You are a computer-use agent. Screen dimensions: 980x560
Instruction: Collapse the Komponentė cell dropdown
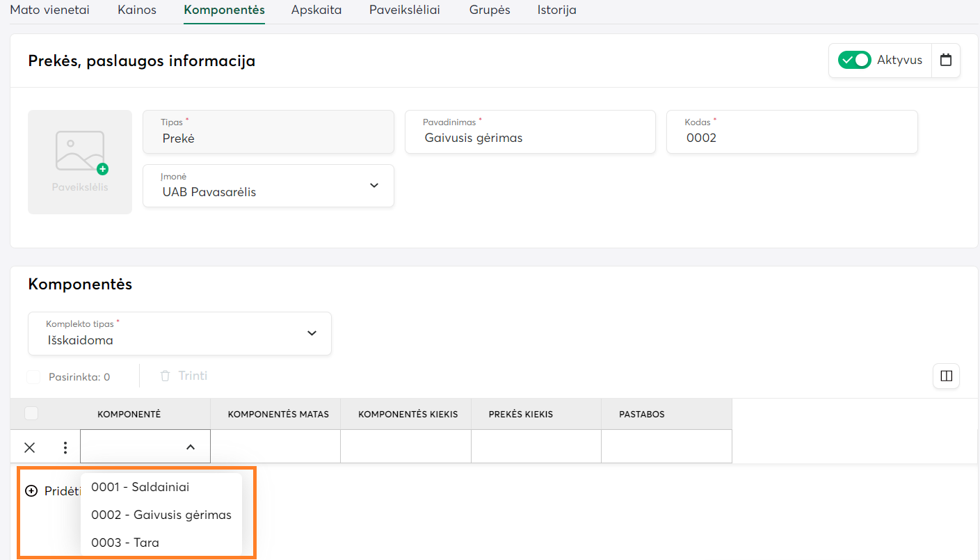coord(190,447)
